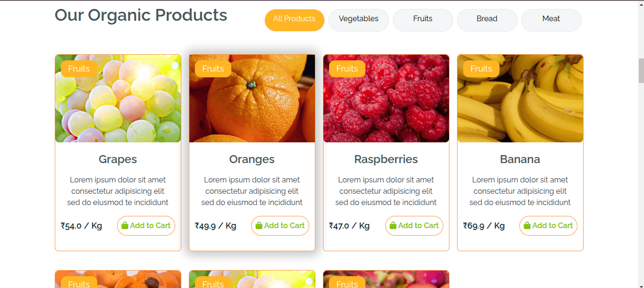Show only the Fruits category tab

423,19
